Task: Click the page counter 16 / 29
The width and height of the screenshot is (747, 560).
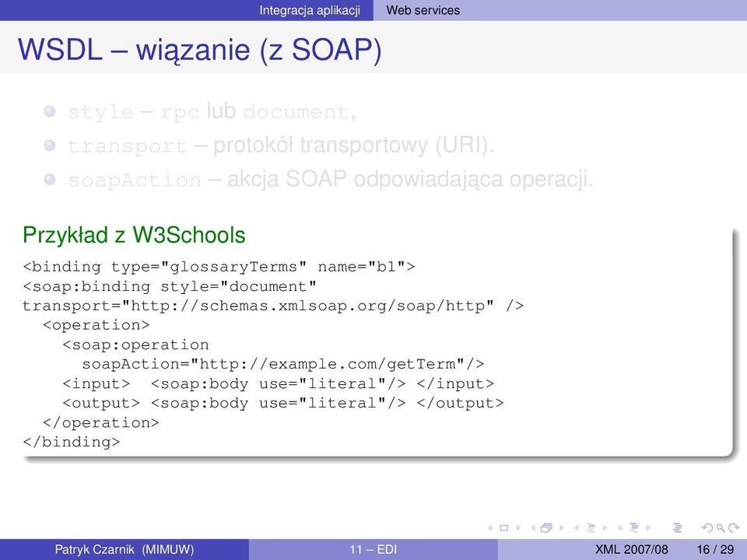Action: click(x=716, y=550)
